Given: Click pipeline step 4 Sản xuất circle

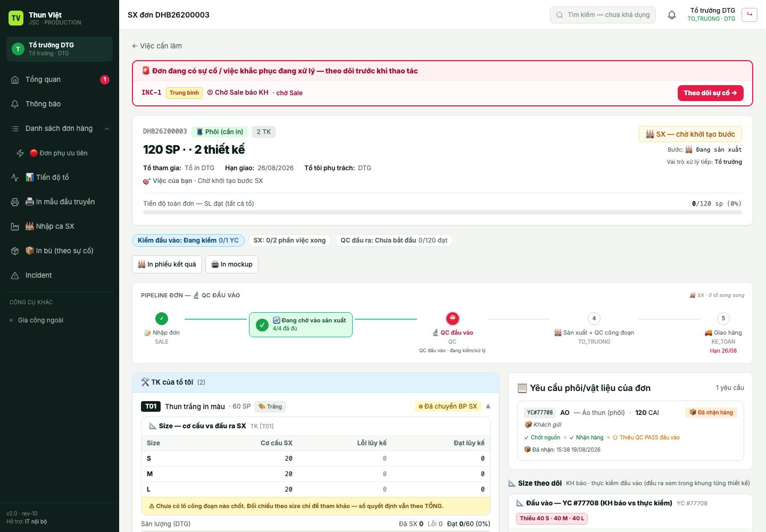Looking at the screenshot, I should [594, 319].
